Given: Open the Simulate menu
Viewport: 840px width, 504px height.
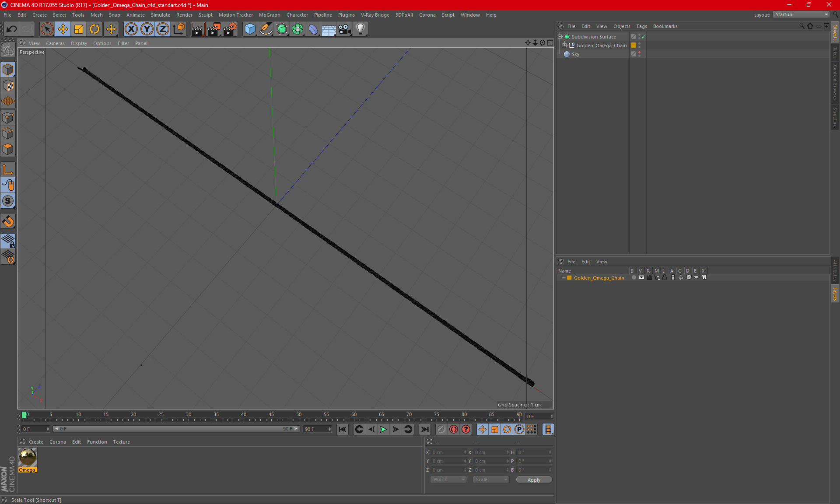Looking at the screenshot, I should click(x=161, y=15).
